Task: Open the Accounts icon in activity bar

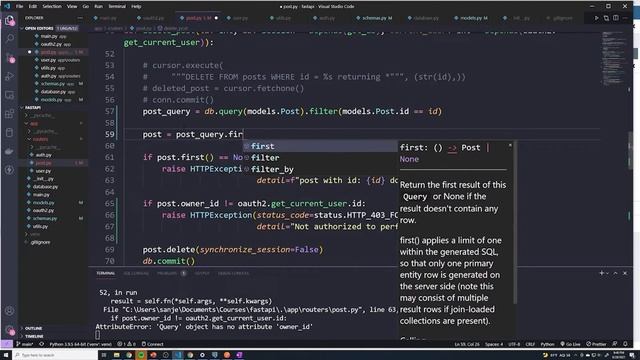Action: click(x=9, y=311)
